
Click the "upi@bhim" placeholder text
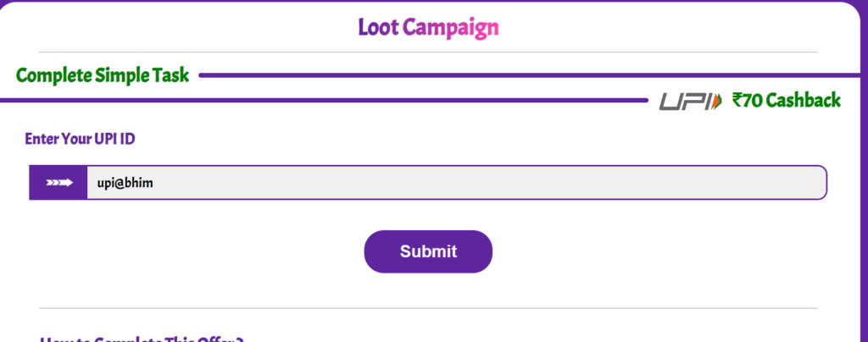125,183
